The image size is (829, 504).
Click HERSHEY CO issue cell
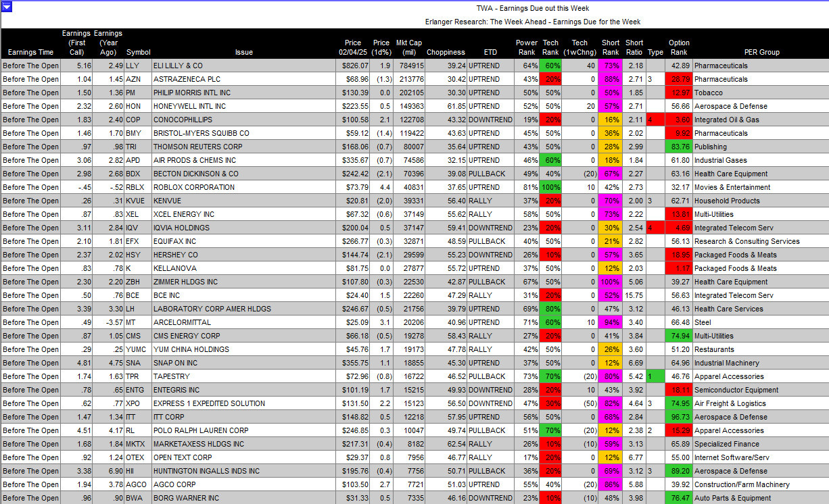tap(243, 255)
